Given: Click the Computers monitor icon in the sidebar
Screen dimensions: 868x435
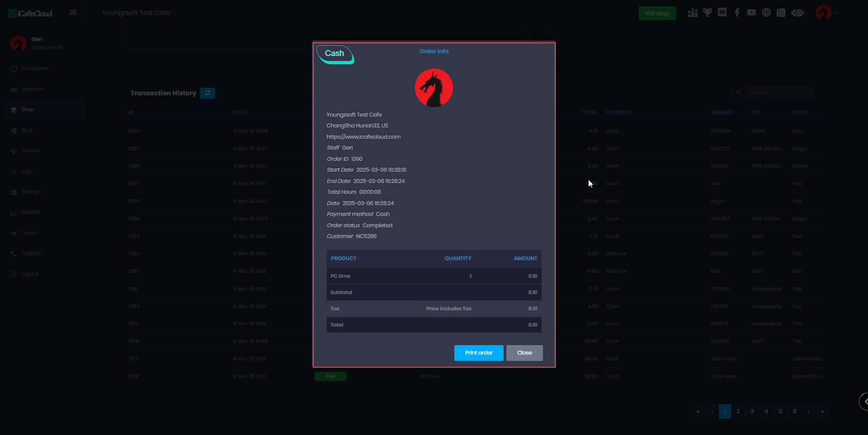Looking at the screenshot, I should (x=14, y=69).
